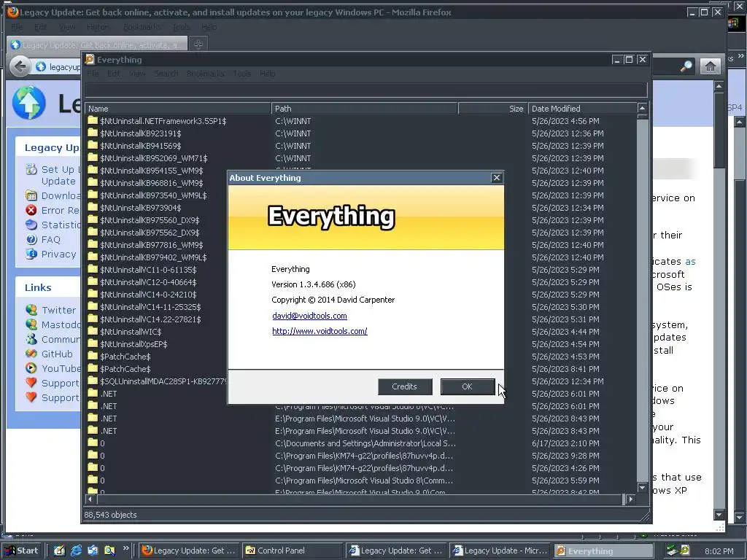This screenshot has width=747, height=560.
Task: Click the OK button in About Everything
Action: point(468,386)
